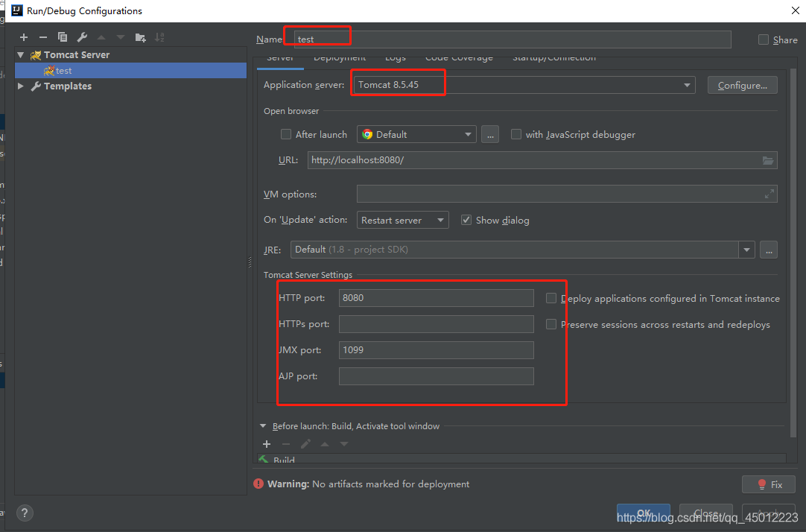Open edit defaults wrench icon
Image resolution: width=806 pixels, height=532 pixels.
coord(82,37)
